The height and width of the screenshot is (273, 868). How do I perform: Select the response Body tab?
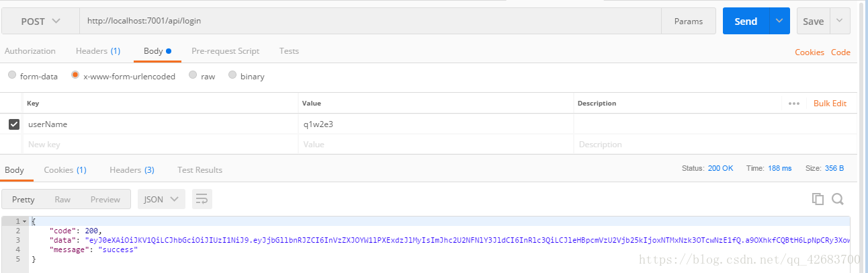pyautogui.click(x=14, y=170)
